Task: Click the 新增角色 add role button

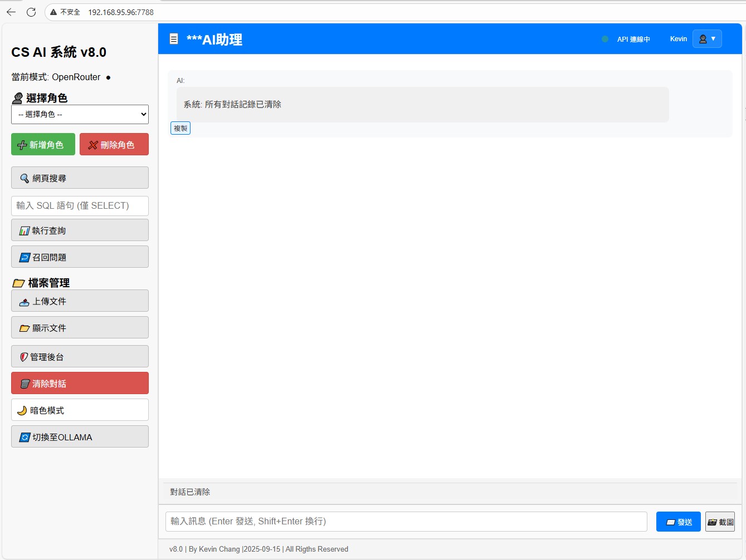Action: click(43, 144)
